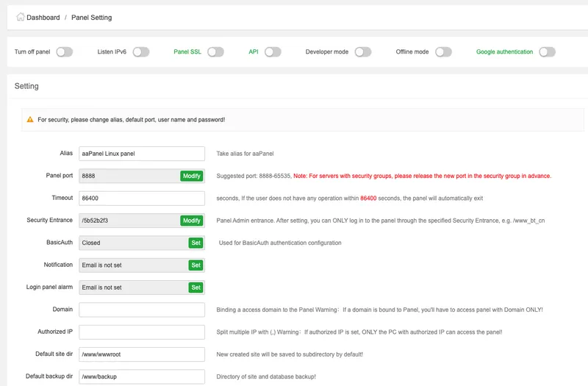Click the empty Domain input field
This screenshot has width=588, height=386.
tap(141, 310)
